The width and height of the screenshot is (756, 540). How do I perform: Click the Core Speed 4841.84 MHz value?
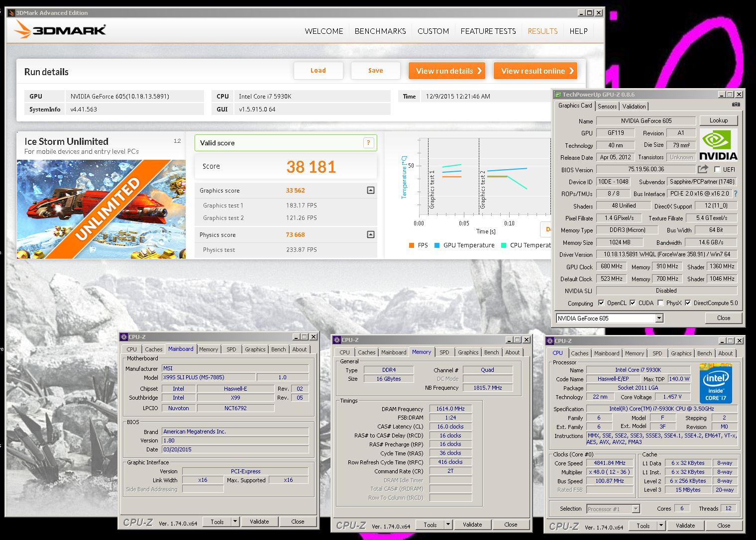click(610, 463)
